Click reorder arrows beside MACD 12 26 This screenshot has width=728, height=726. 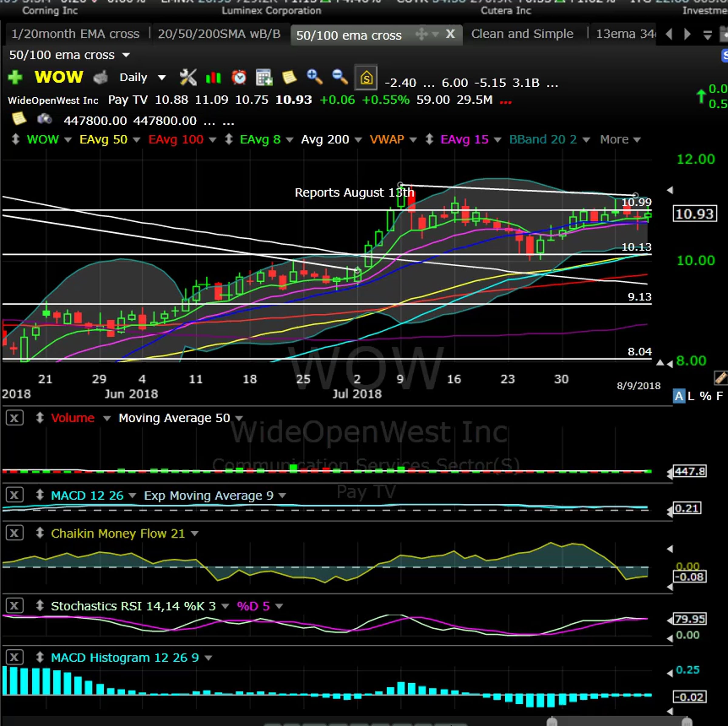40,495
